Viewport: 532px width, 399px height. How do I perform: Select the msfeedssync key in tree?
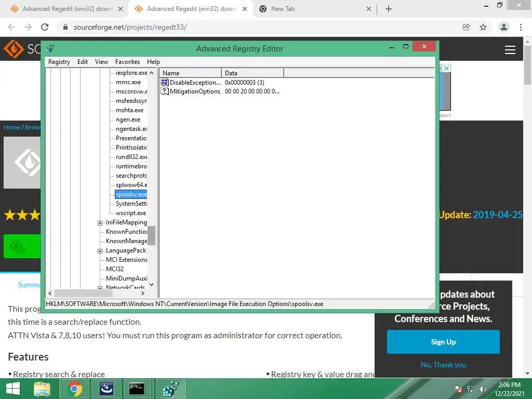coord(131,101)
